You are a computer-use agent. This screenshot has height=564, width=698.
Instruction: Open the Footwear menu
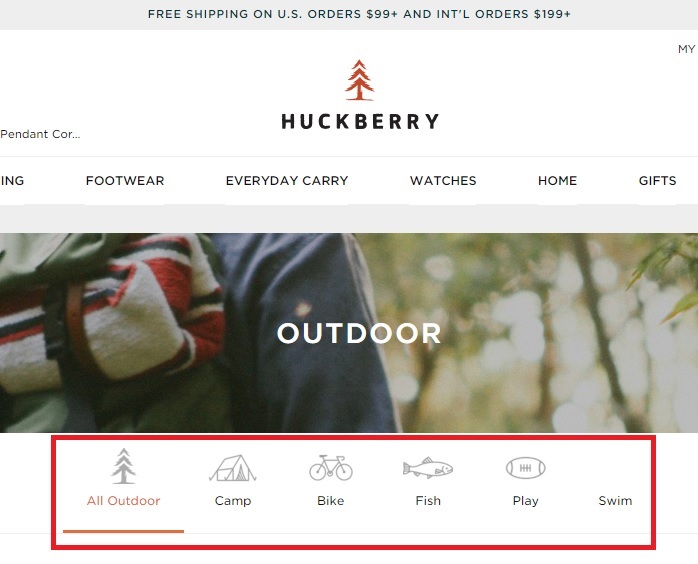(125, 180)
